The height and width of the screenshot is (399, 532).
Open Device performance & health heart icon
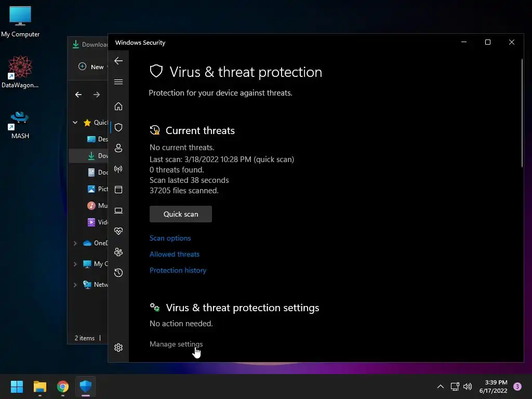pos(118,231)
